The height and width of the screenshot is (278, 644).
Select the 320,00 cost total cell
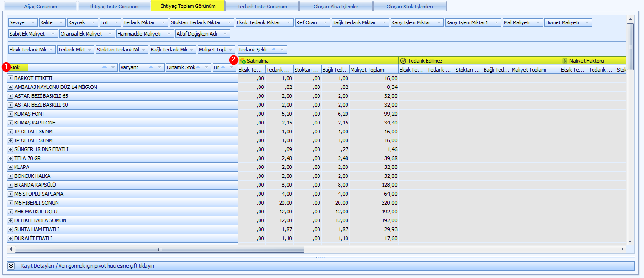(374, 203)
